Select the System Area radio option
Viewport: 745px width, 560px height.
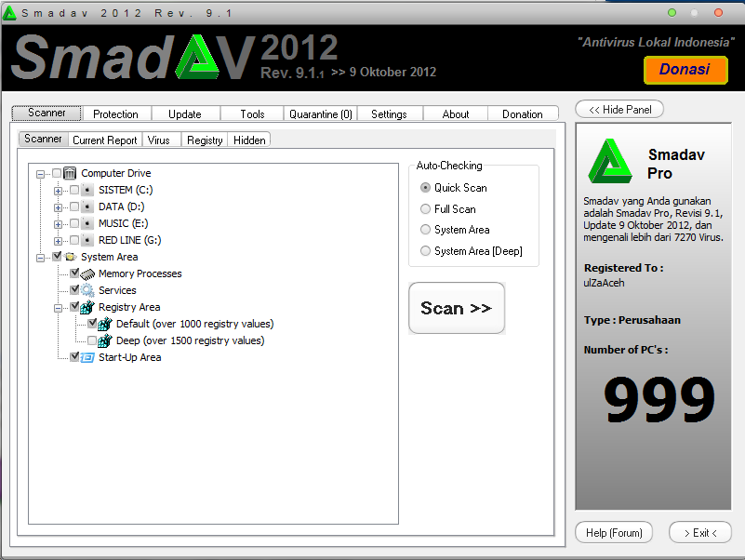point(425,230)
